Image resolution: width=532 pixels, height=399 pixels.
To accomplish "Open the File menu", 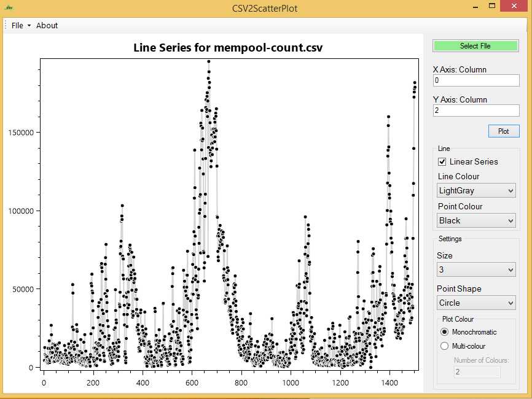I will pos(20,25).
